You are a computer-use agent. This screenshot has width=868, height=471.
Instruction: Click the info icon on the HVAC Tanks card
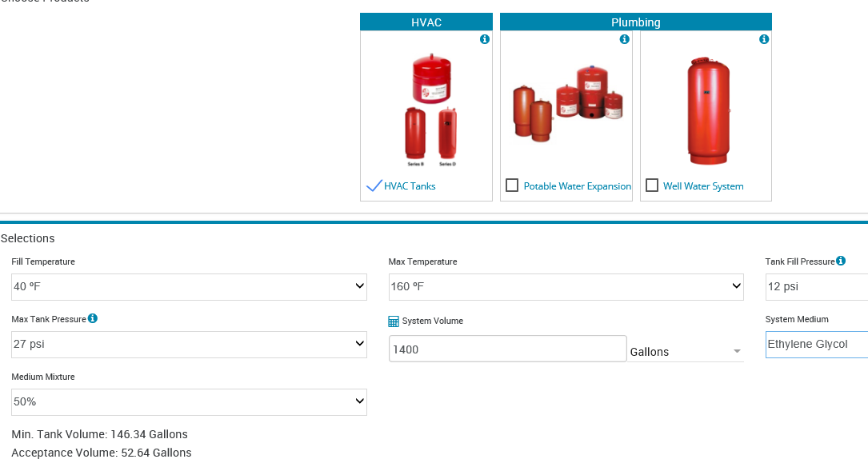[x=484, y=39]
